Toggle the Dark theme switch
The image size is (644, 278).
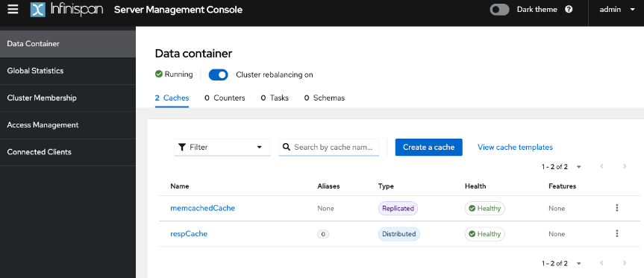coord(499,10)
